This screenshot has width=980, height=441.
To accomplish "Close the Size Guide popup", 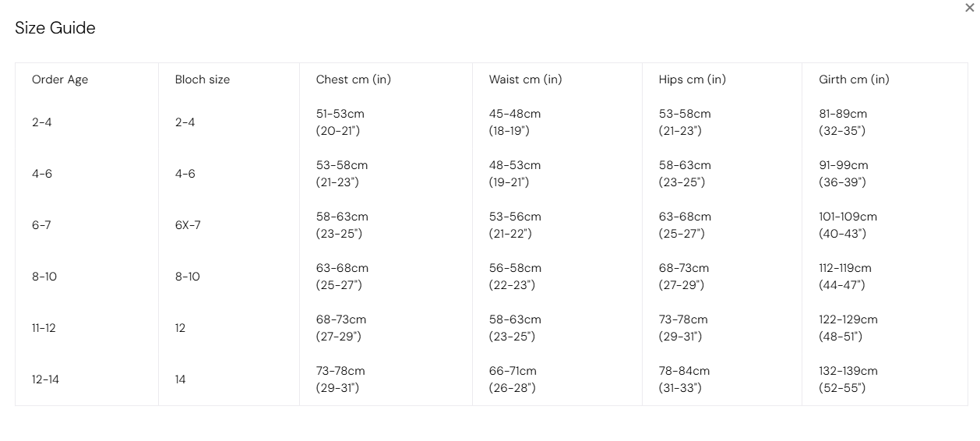I will pos(969,8).
